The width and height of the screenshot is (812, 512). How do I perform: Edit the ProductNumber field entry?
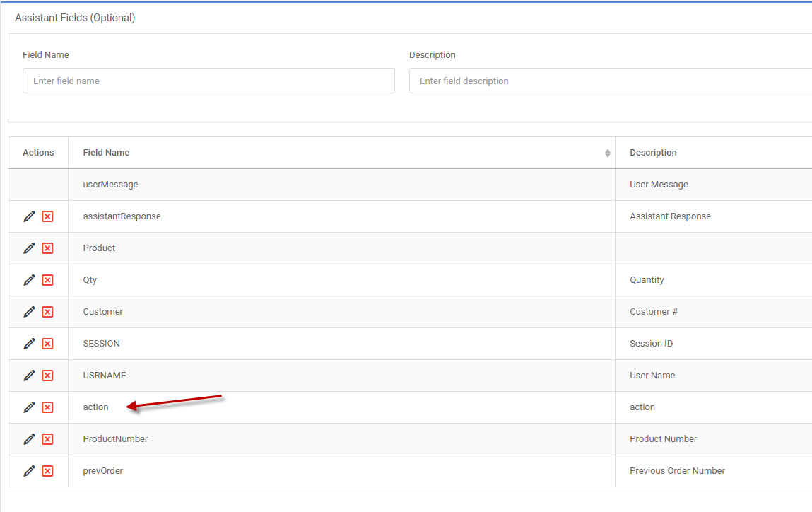(x=29, y=439)
